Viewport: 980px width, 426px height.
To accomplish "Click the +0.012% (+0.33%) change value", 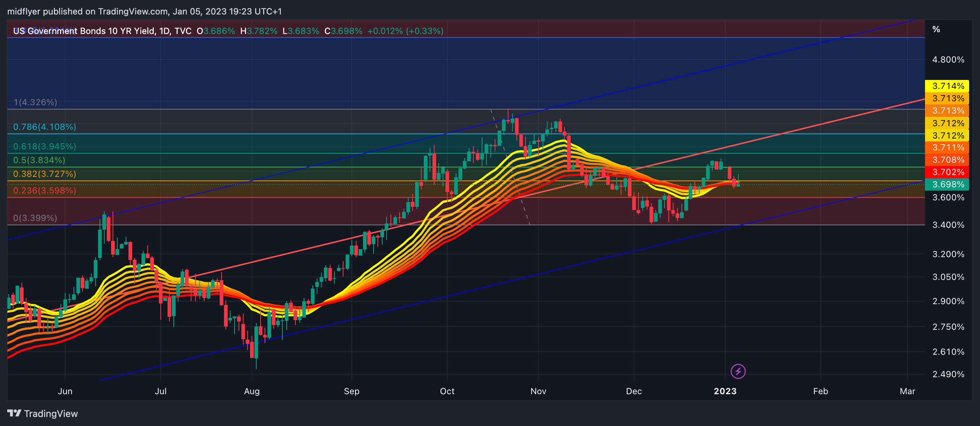I will (405, 31).
